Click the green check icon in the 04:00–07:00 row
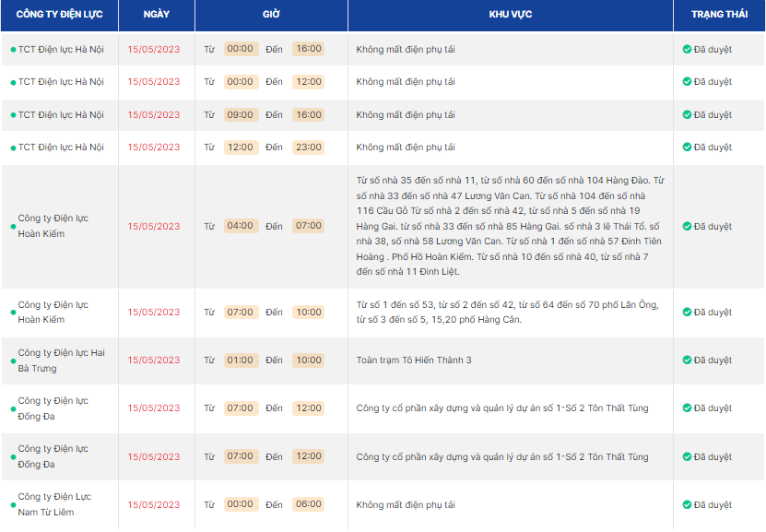 687,226
